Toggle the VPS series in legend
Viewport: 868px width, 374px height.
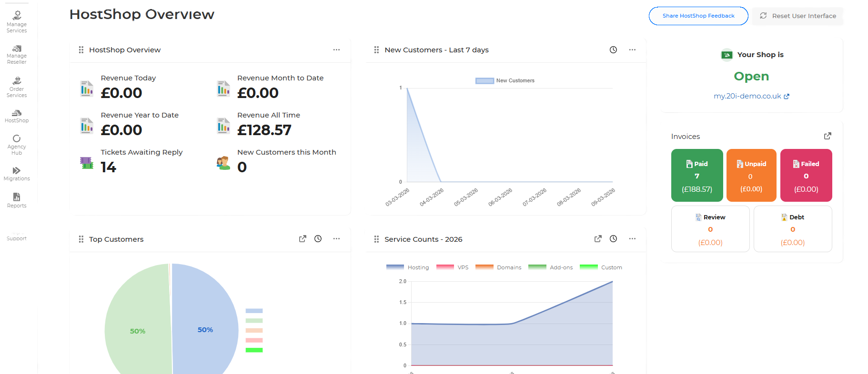pyautogui.click(x=453, y=267)
